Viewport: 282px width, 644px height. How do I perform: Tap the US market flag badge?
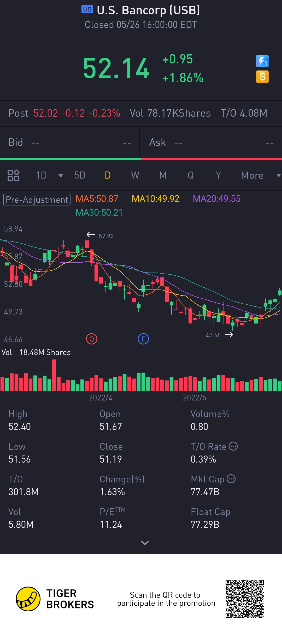(87, 9)
